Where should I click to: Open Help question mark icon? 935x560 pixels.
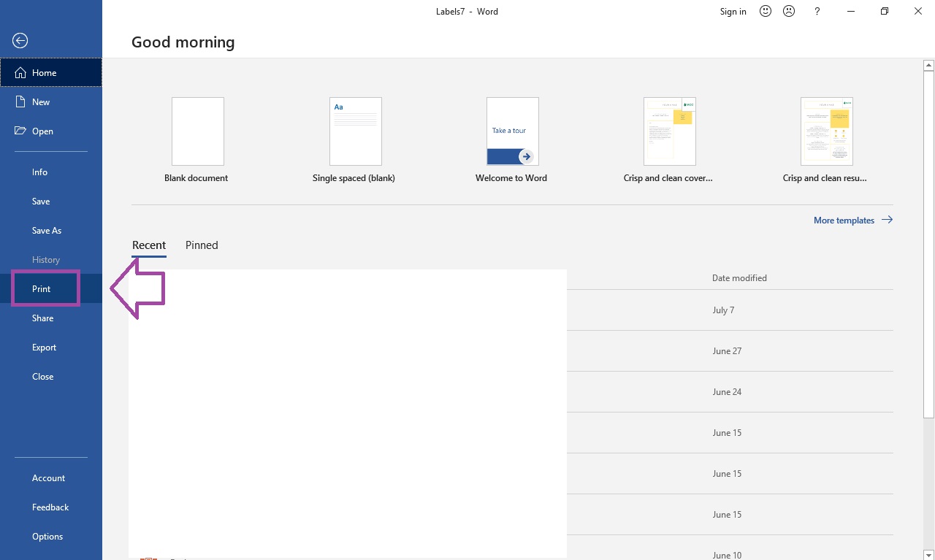[817, 11]
